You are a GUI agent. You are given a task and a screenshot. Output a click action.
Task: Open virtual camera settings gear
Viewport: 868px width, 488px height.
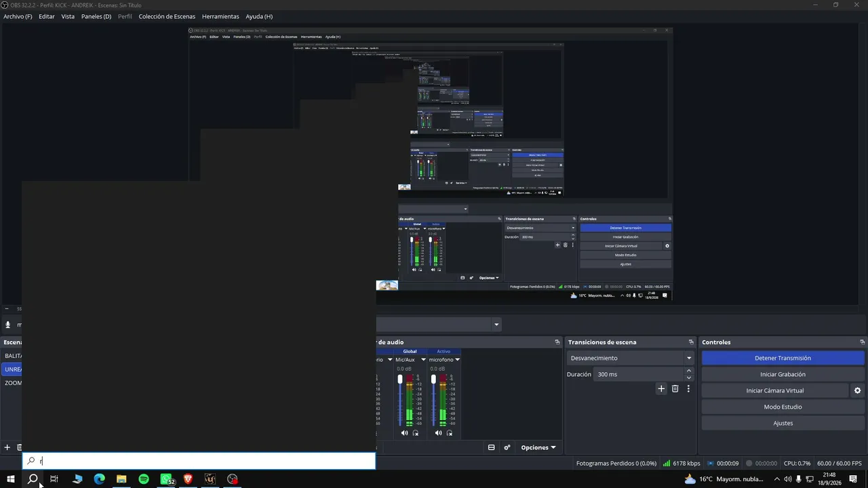tap(857, 390)
